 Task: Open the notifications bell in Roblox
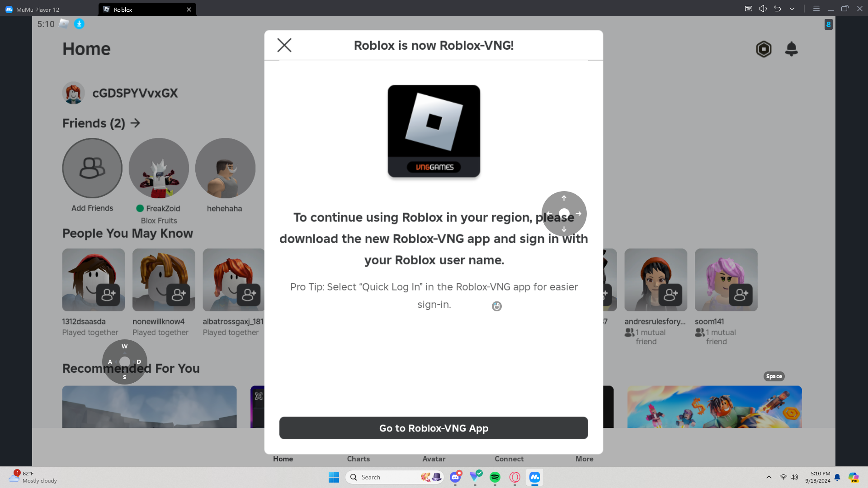click(791, 49)
